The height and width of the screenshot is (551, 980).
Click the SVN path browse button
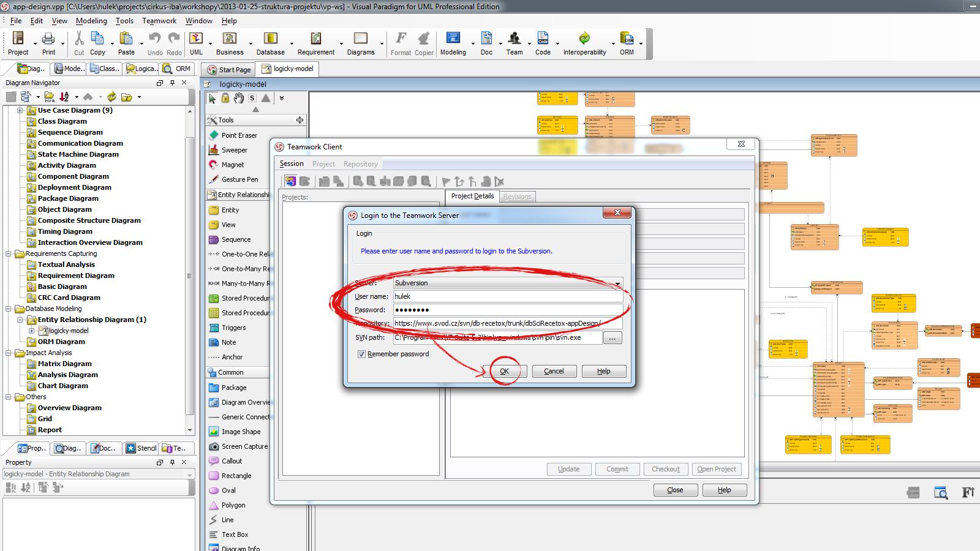pyautogui.click(x=612, y=338)
